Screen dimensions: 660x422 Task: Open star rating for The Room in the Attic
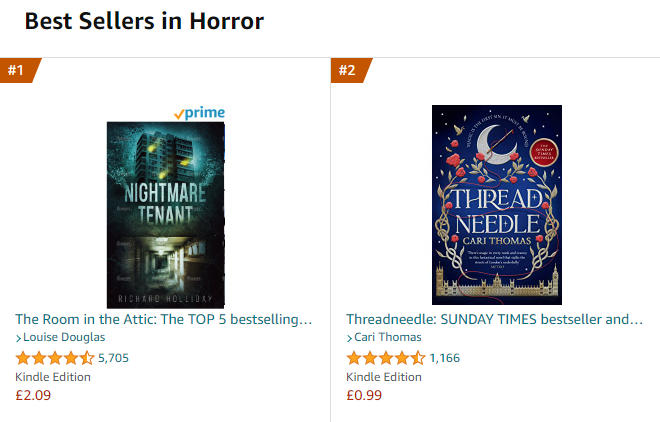[x=55, y=357]
